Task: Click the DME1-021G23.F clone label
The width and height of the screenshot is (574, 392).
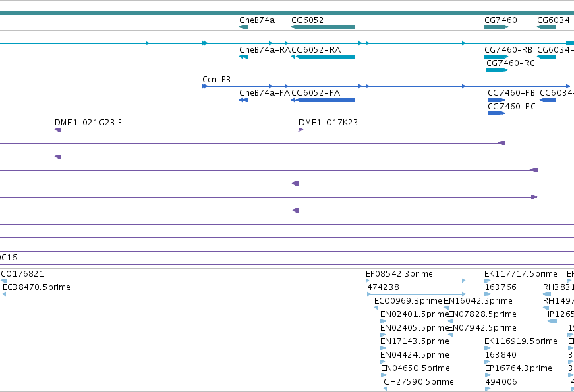Action: [88, 123]
